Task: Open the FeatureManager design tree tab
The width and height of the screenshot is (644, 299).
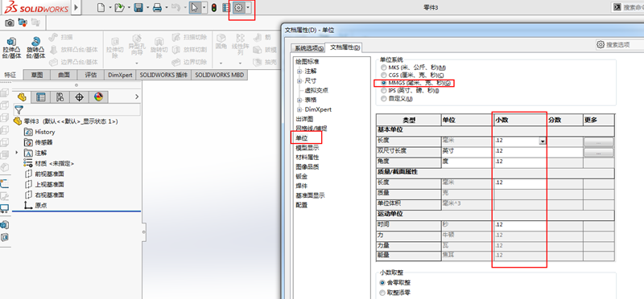Action: tap(23, 97)
